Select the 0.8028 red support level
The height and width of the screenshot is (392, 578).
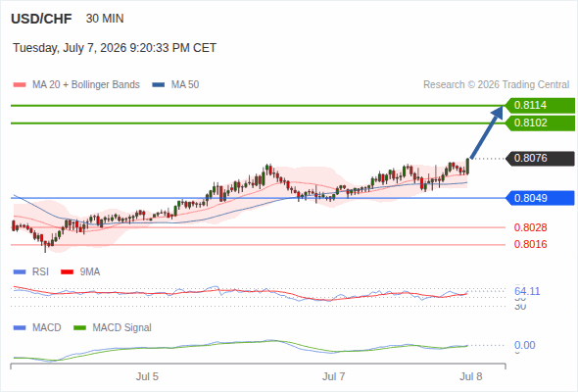[530, 227]
